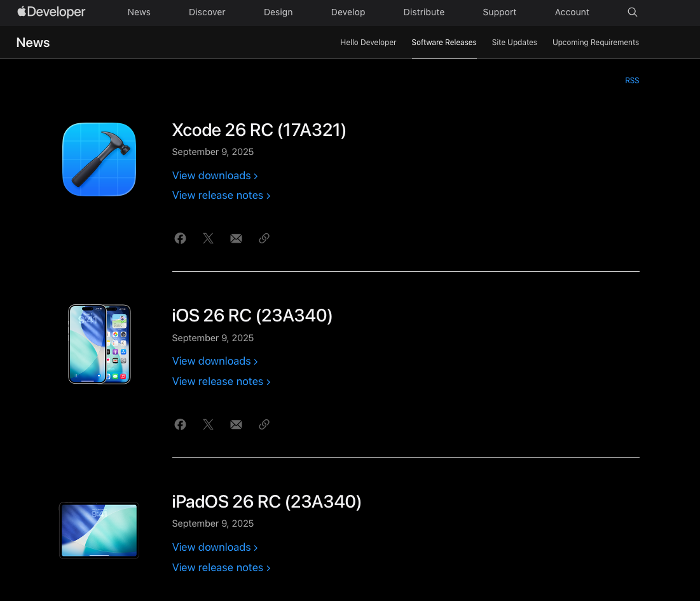The image size is (700, 601).
Task: Open the Develop menu
Action: (x=348, y=12)
